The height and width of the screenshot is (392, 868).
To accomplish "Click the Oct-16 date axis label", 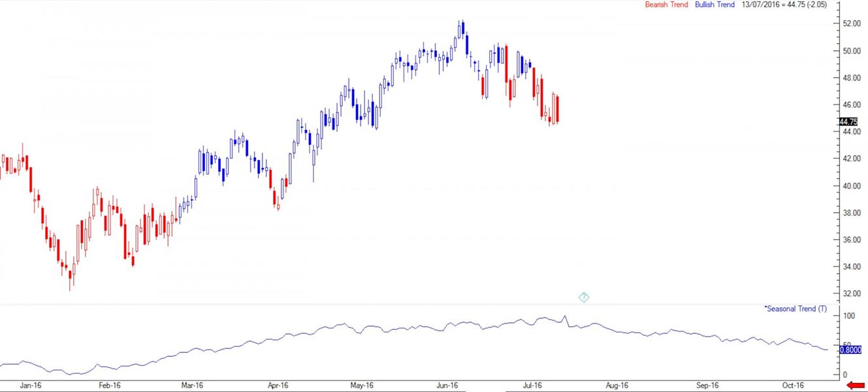I will (x=792, y=385).
